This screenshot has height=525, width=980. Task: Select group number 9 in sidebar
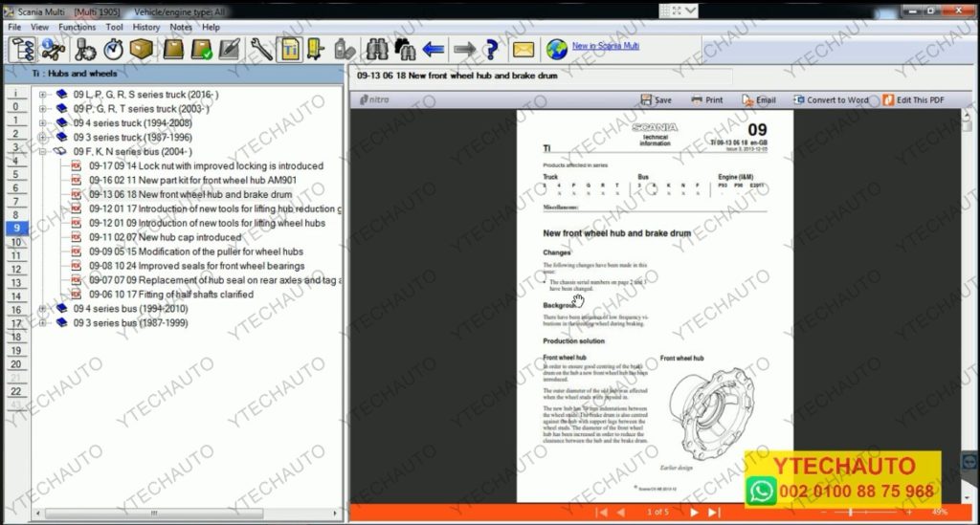[x=17, y=229]
